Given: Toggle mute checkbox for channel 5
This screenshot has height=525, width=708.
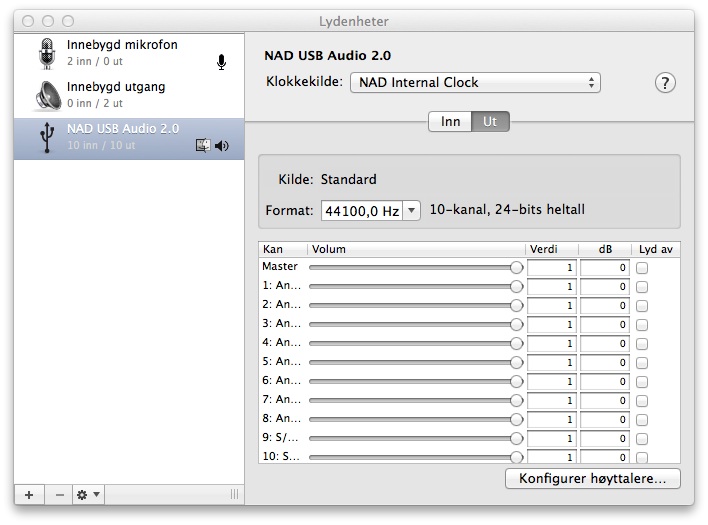Looking at the screenshot, I should 642,362.
